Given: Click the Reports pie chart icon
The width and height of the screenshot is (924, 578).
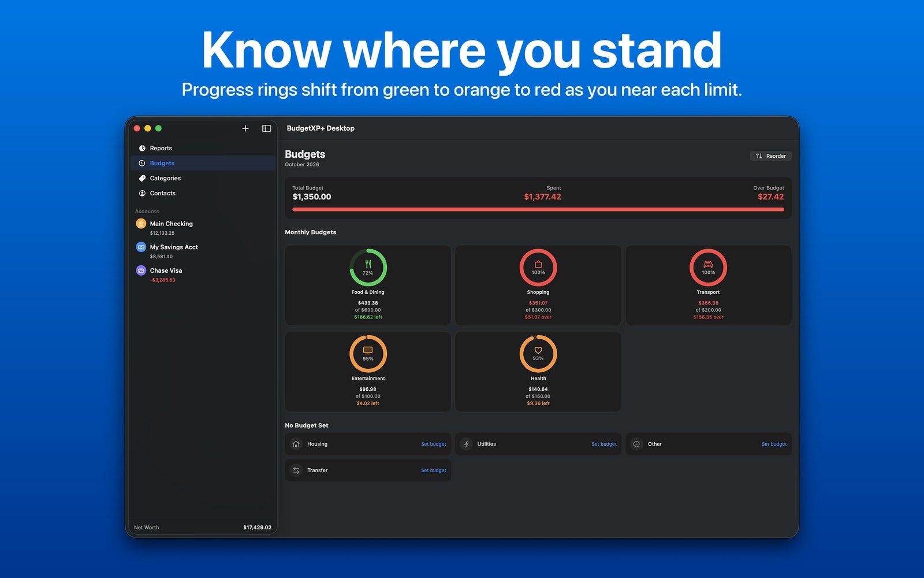Looking at the screenshot, I should coord(142,149).
